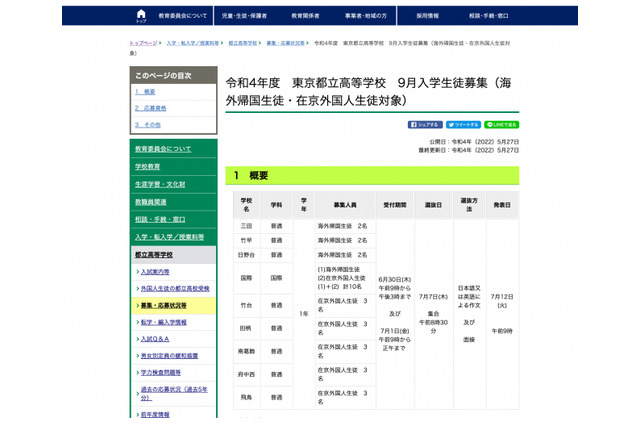Image resolution: width=640 pixels, height=426 pixels.
Task: Select the 田柄 school name cell
Action: [x=246, y=328]
